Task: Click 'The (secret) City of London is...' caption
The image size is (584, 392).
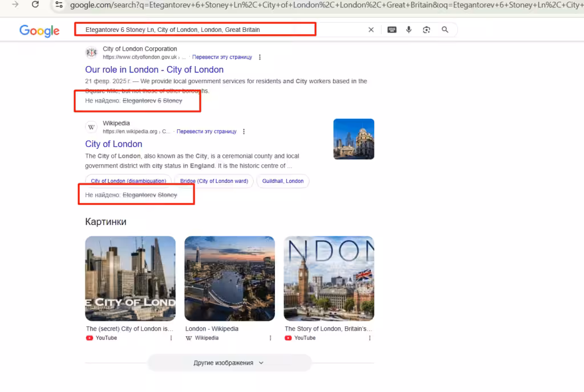Action: tap(129, 329)
